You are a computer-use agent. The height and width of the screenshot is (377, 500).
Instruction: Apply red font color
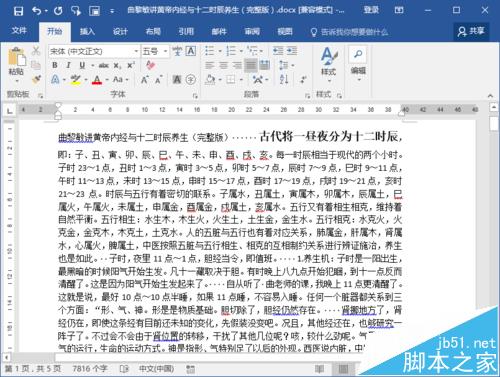click(x=97, y=80)
